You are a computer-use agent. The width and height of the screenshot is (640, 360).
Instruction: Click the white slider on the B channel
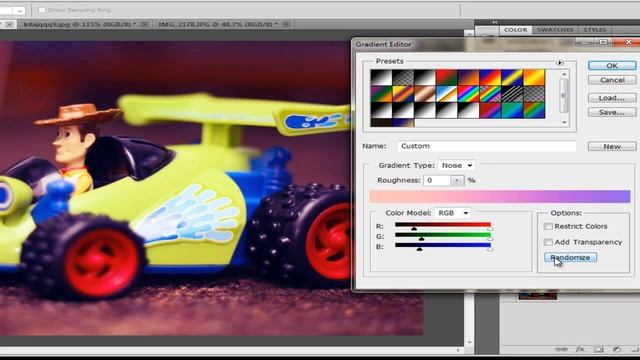click(490, 249)
